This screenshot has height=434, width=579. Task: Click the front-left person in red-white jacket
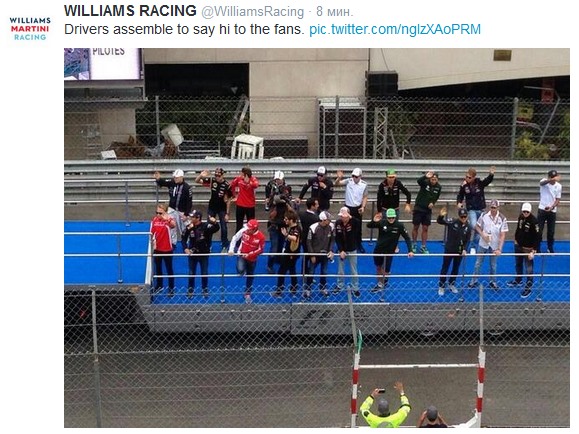point(162,247)
